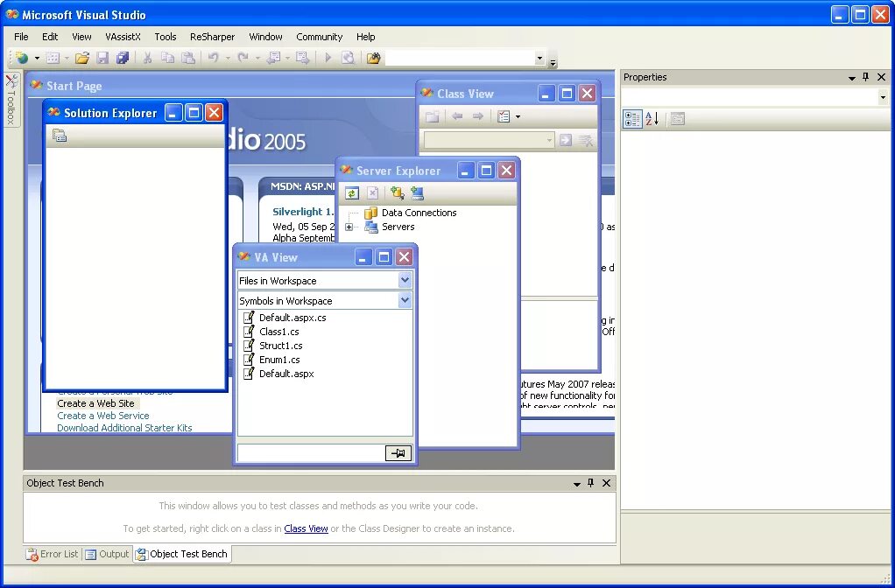Screen dimensions: 895x588
Task: Select Struct1.cs in VA View list
Action: point(280,346)
